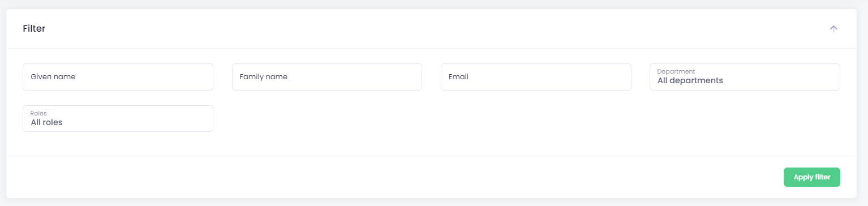Viewport: 868px width, 206px height.
Task: Click the 'Given name' placeholder text
Action: (x=53, y=77)
